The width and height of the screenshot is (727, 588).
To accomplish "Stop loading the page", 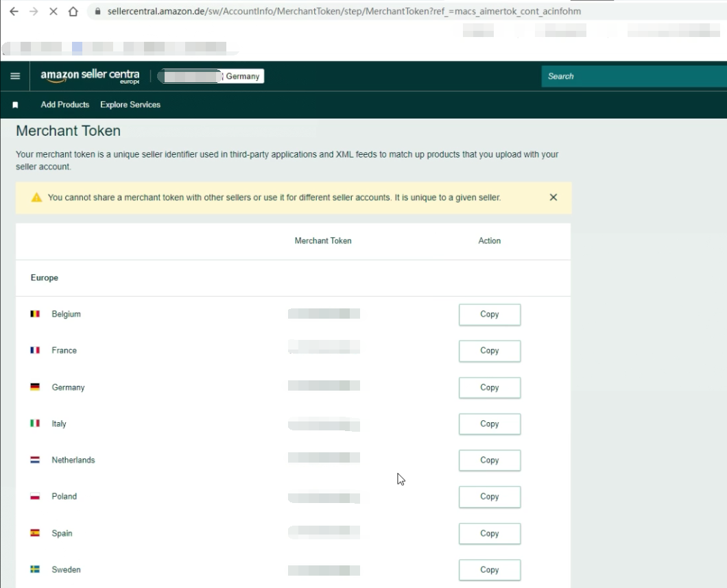I will point(53,11).
